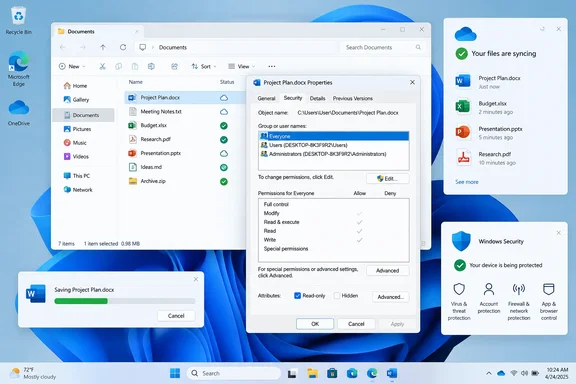Click the Advanced... attributes button
The height and width of the screenshot is (384, 576).
pyautogui.click(x=390, y=297)
